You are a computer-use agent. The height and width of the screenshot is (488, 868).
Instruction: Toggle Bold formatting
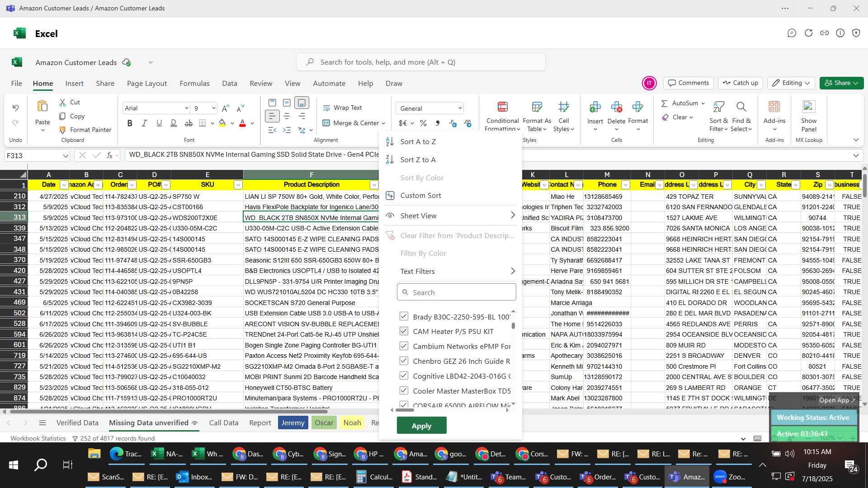tap(130, 123)
